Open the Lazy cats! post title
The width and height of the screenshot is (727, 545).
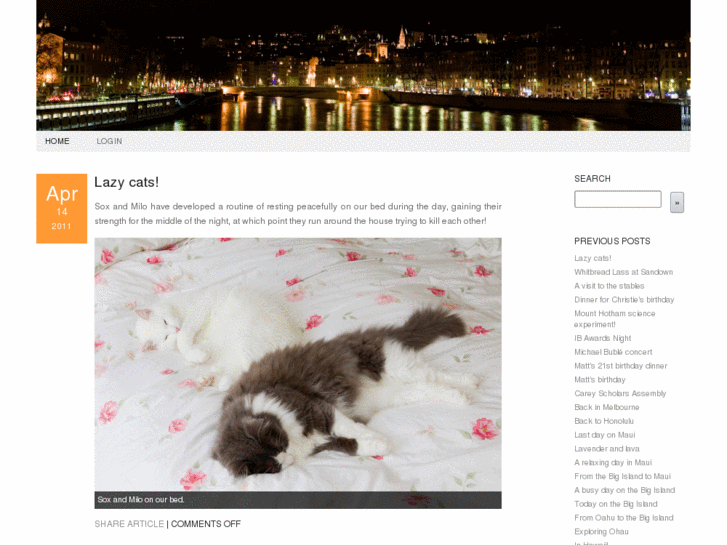coord(127,182)
